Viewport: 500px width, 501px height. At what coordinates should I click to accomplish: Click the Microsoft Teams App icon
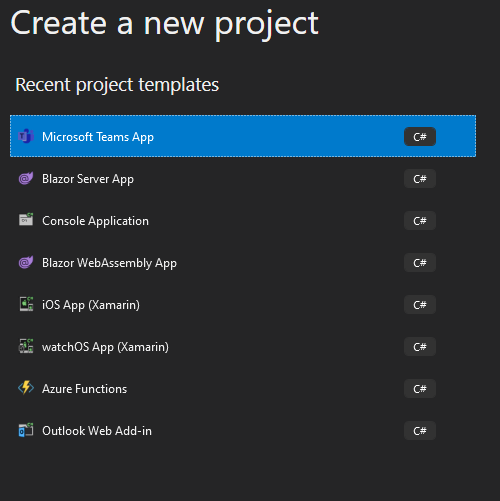click(26, 136)
